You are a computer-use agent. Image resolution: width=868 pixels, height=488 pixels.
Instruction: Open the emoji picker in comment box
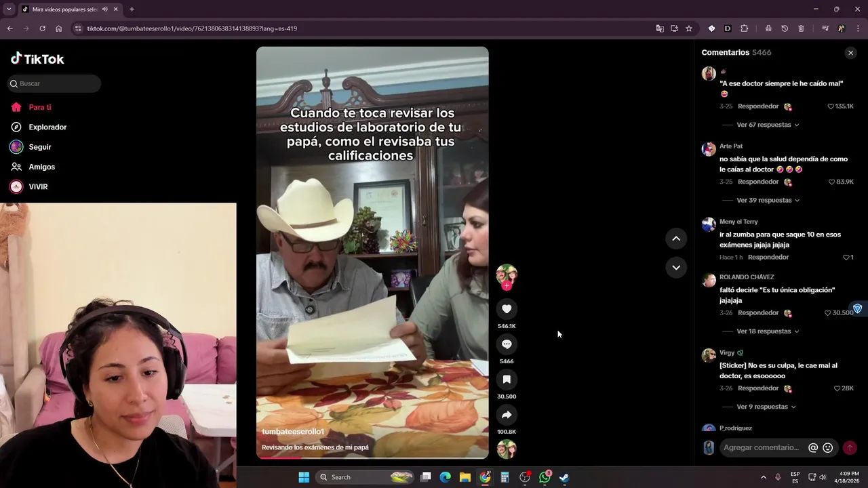coord(827,447)
